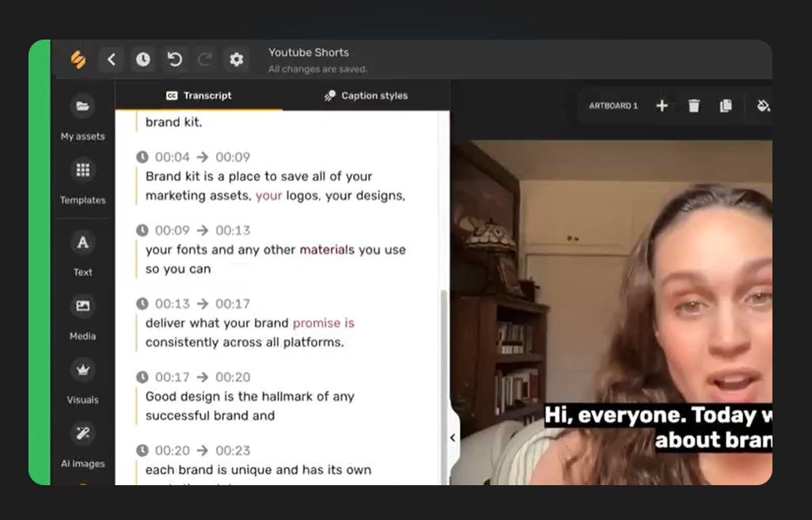Select the caption text on video
Image resolution: width=812 pixels, height=520 pixels.
click(x=658, y=427)
